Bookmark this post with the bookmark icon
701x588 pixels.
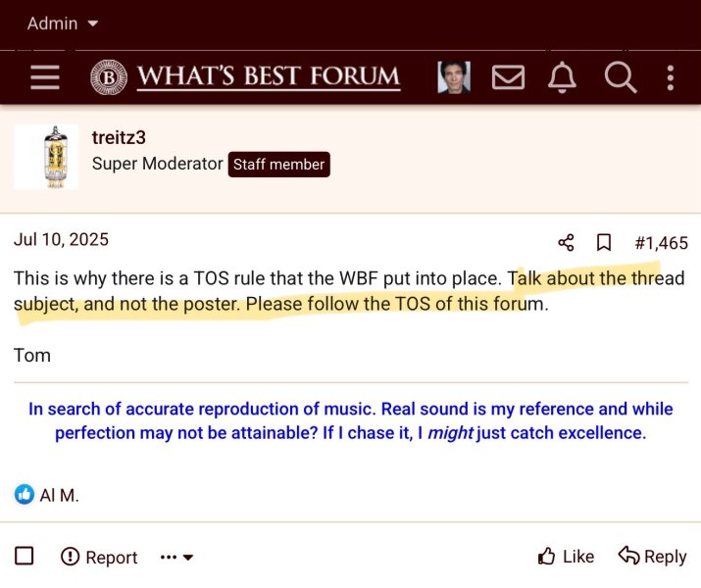click(604, 242)
